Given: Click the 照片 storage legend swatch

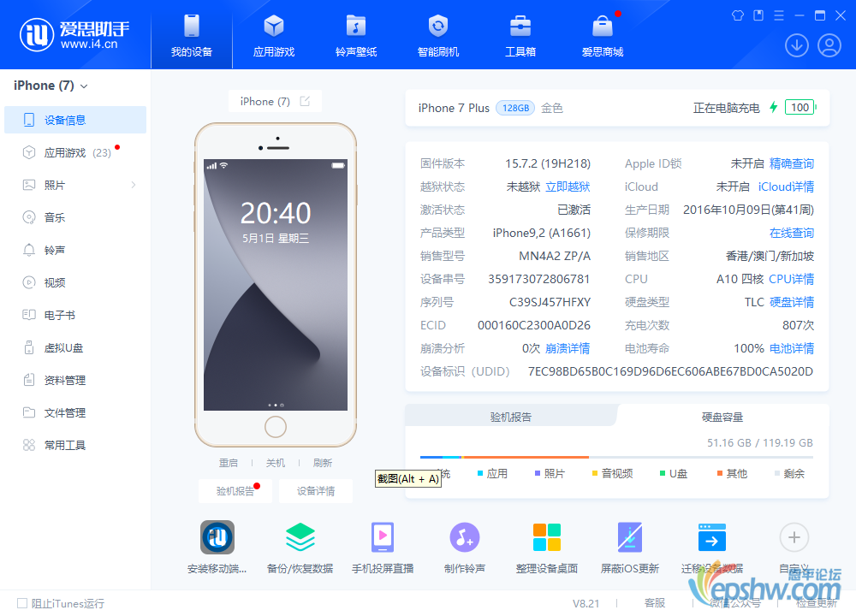Looking at the screenshot, I should pos(538,473).
